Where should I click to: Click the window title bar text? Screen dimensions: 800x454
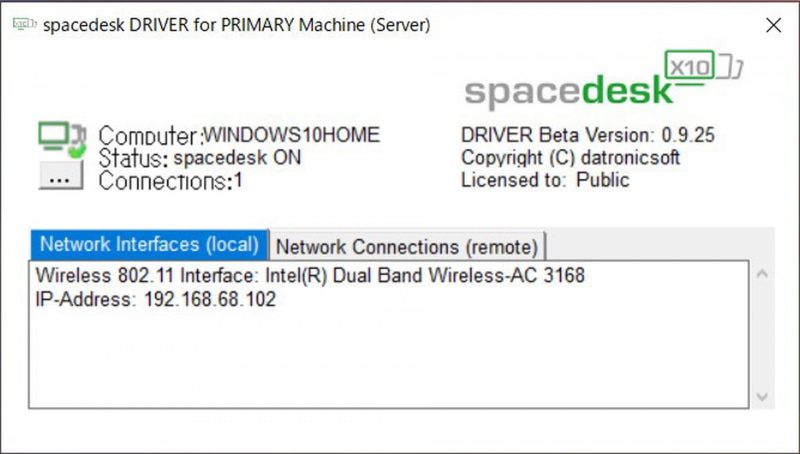tap(236, 26)
